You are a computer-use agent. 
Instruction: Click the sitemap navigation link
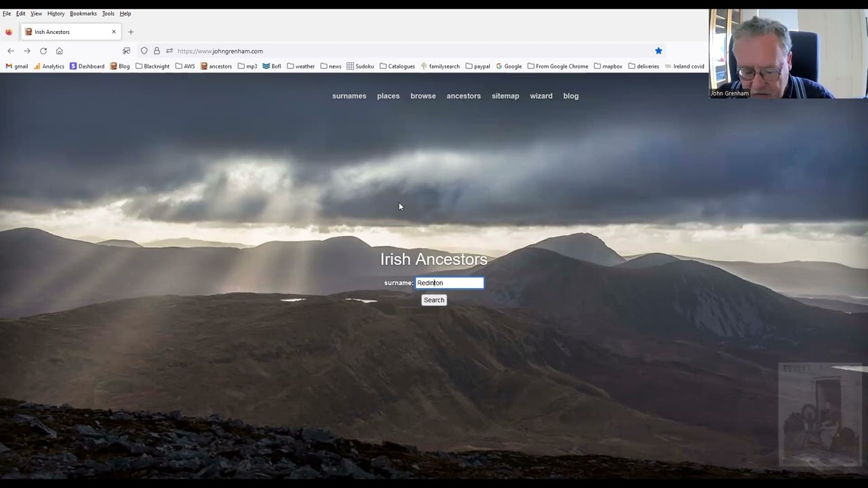tap(505, 96)
